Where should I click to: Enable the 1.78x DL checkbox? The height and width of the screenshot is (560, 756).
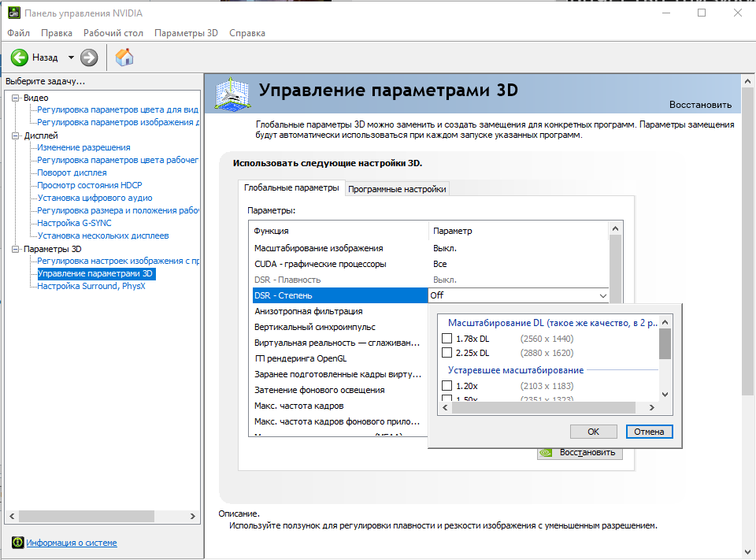[447, 339]
